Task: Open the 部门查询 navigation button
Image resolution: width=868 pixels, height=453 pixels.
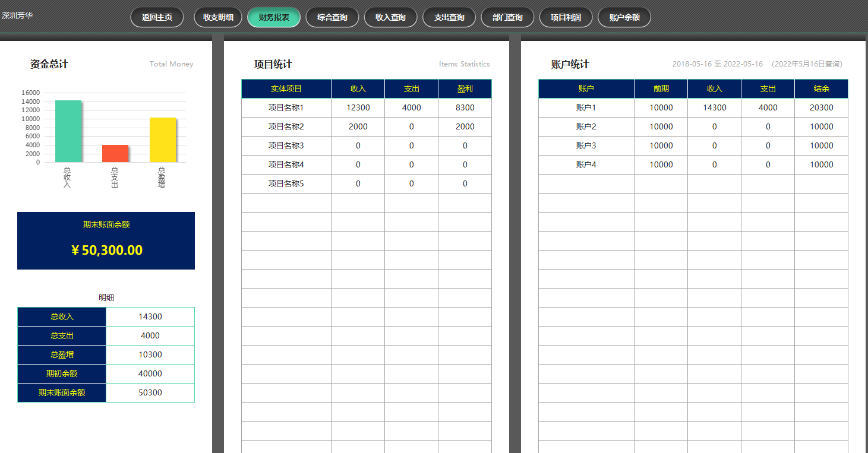Action: point(507,17)
